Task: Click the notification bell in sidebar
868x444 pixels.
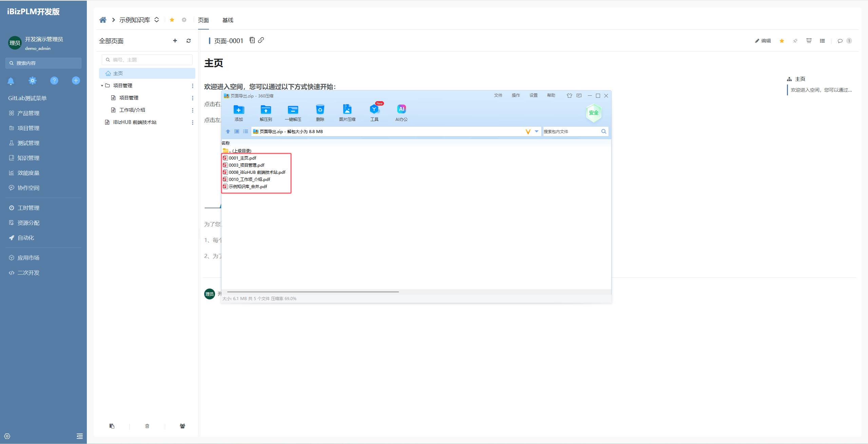Action: pyautogui.click(x=11, y=81)
